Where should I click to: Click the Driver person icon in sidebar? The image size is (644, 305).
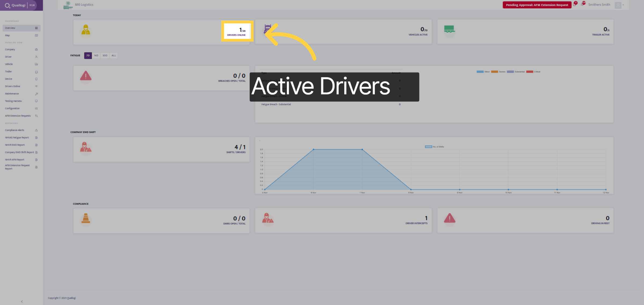36,57
